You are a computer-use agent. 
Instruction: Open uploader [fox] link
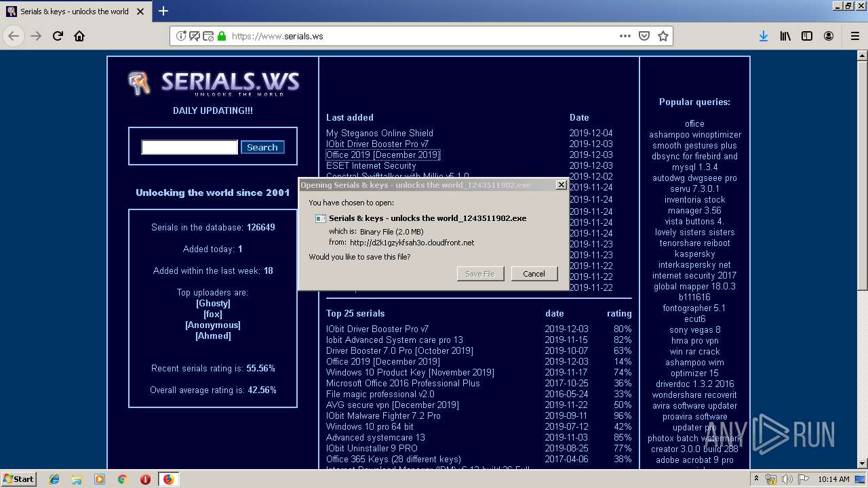pyautogui.click(x=213, y=314)
